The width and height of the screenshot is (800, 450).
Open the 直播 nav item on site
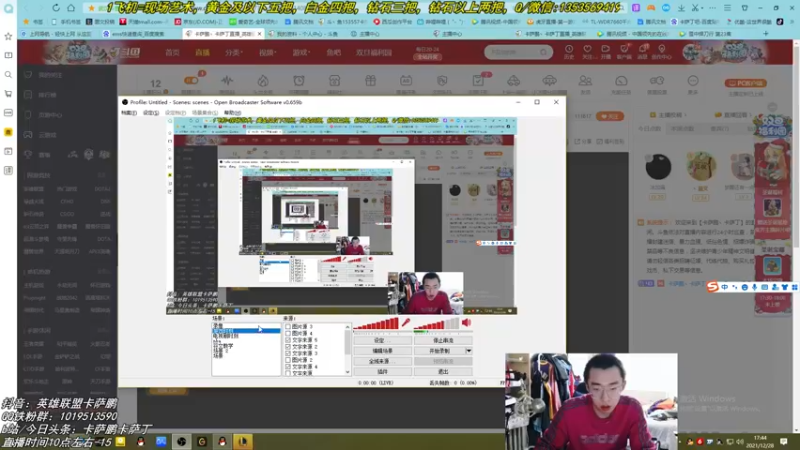[203, 53]
